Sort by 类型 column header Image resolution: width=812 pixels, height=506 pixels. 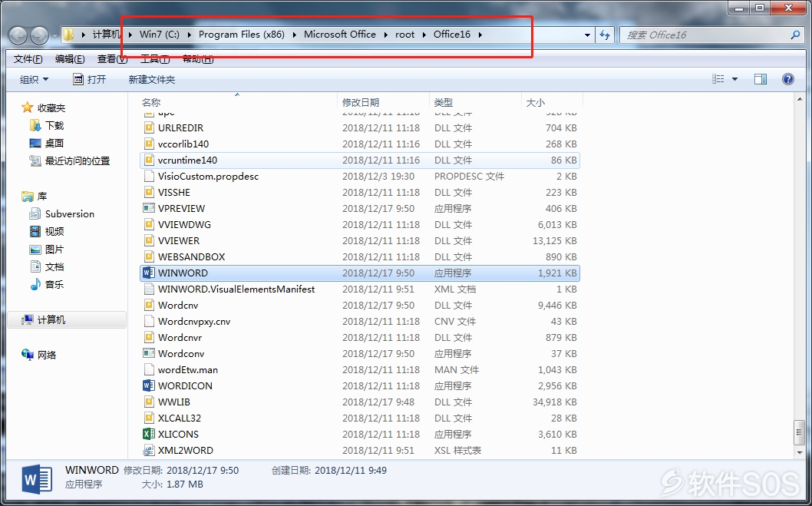(x=444, y=103)
